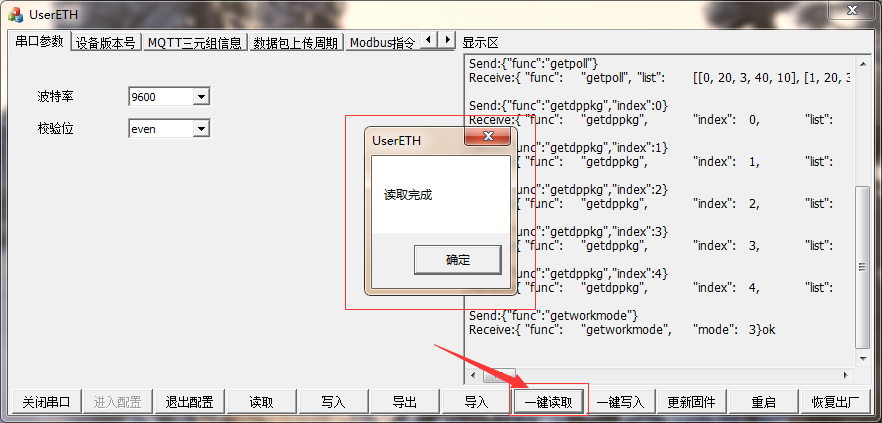Click the UserETH app icon in title bar

(x=15, y=15)
